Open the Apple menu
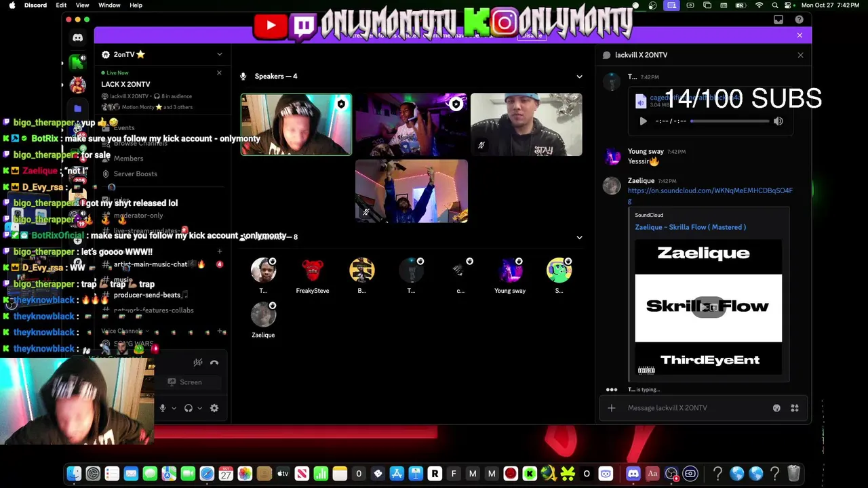This screenshot has height=488, width=868. pyautogui.click(x=12, y=5)
